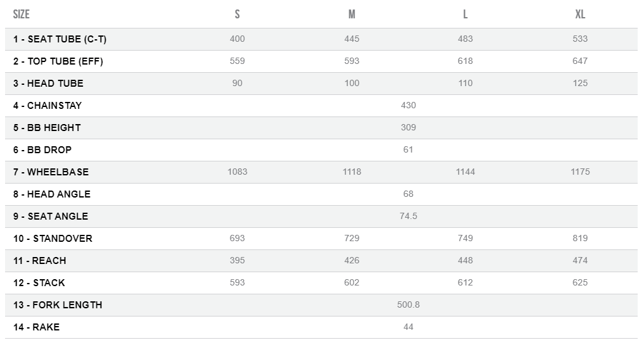
Task: Select the TOP TUBE (EFF) row label
Action: pos(58,61)
